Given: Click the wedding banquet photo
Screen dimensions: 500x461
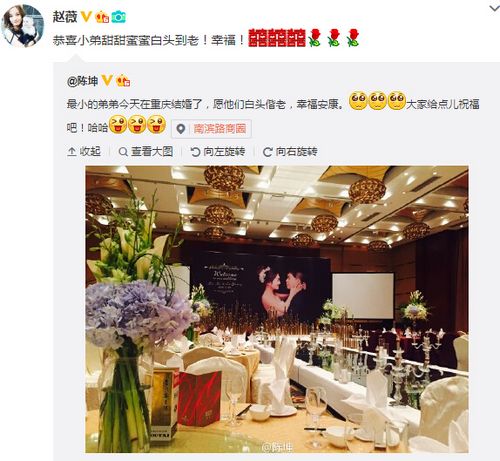Looking at the screenshot, I should tap(277, 309).
